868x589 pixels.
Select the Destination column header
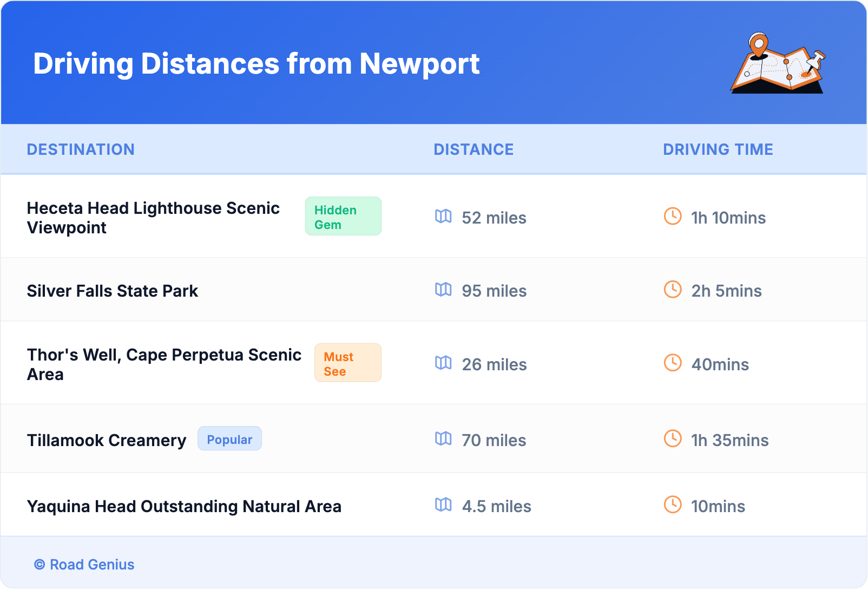coord(81,149)
